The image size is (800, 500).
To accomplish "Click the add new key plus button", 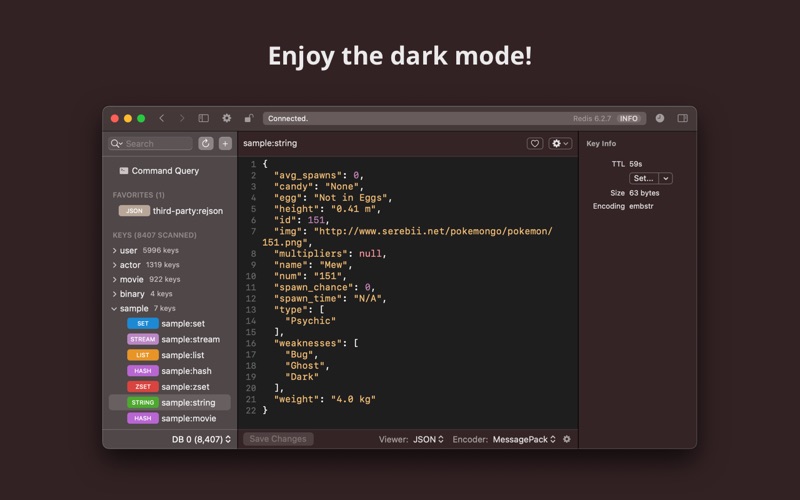I will tap(225, 143).
